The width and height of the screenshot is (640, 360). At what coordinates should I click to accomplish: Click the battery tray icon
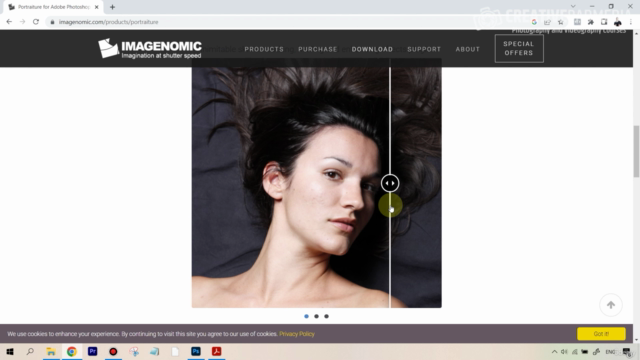(x=584, y=352)
